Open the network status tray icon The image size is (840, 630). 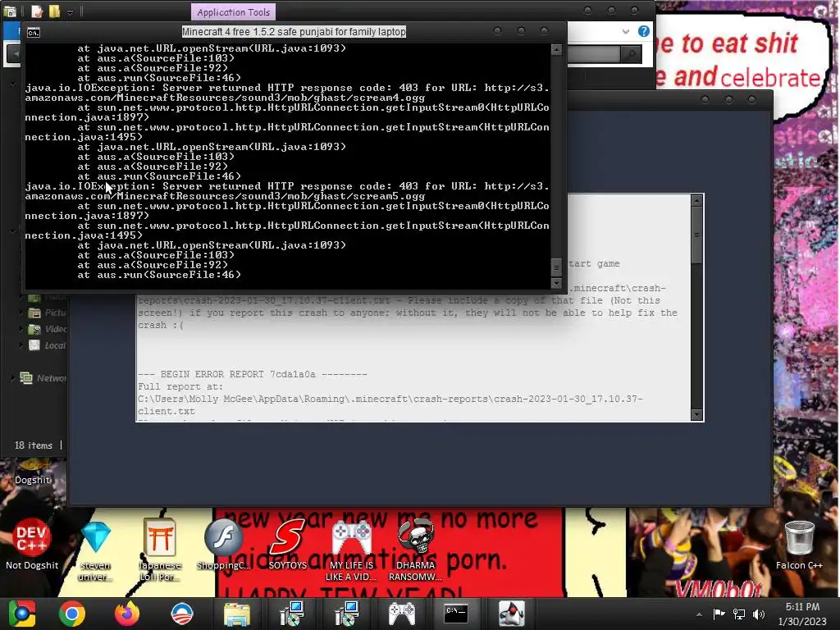(x=739, y=614)
